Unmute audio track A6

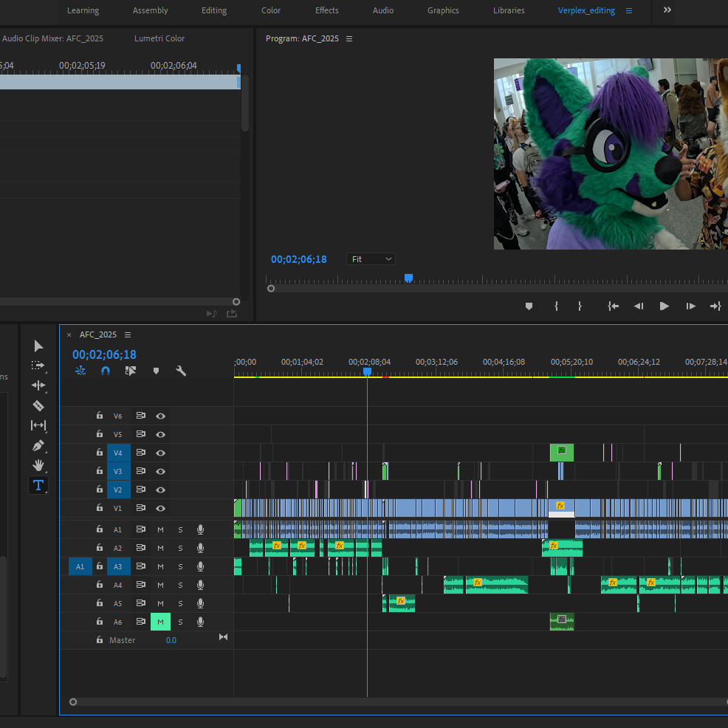(161, 622)
